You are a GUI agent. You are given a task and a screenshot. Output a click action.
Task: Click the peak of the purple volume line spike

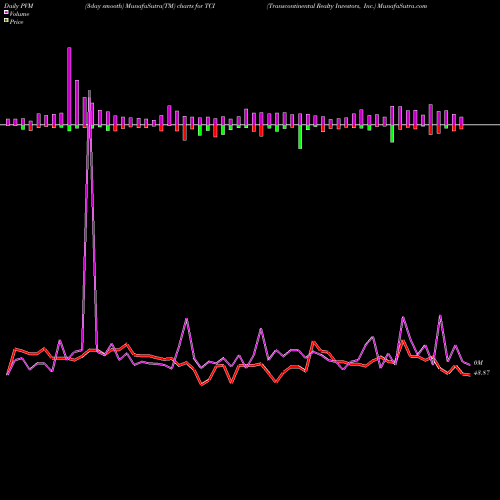[89, 91]
